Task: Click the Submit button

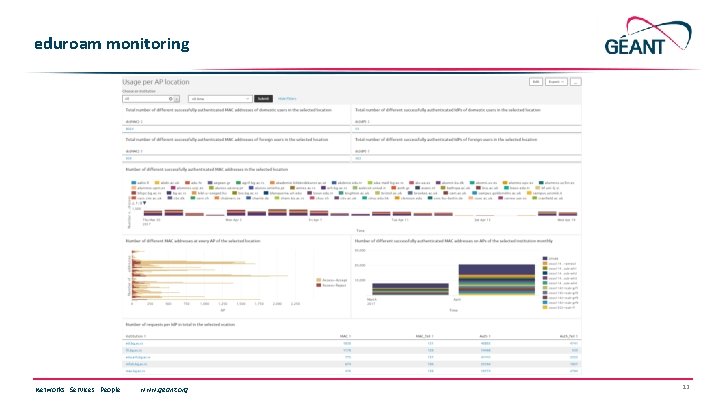Action: [263, 99]
